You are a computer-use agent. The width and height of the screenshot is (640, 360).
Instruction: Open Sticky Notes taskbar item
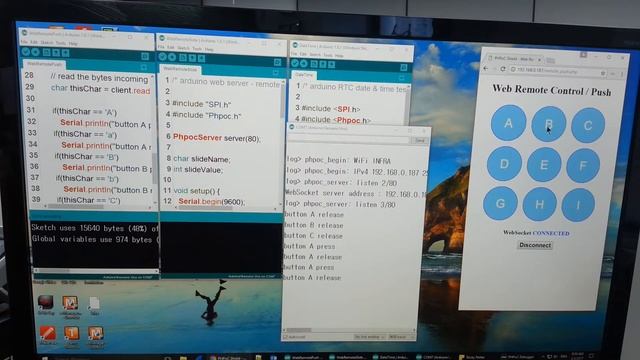(473, 357)
